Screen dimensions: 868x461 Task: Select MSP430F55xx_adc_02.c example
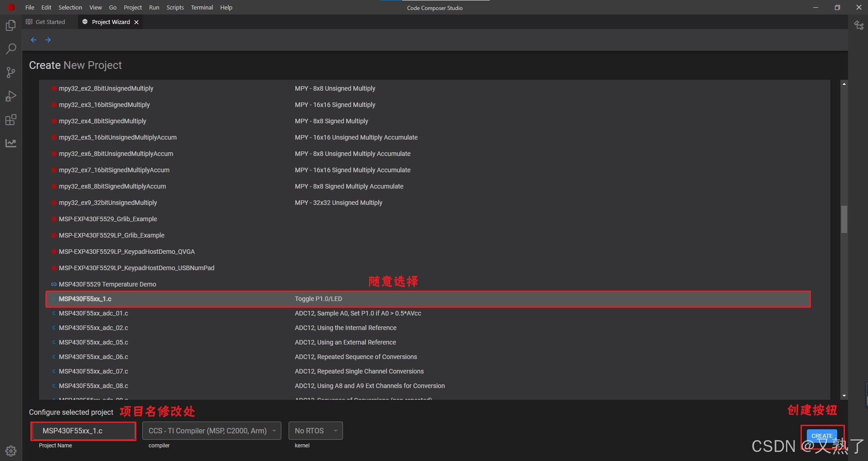pyautogui.click(x=93, y=328)
